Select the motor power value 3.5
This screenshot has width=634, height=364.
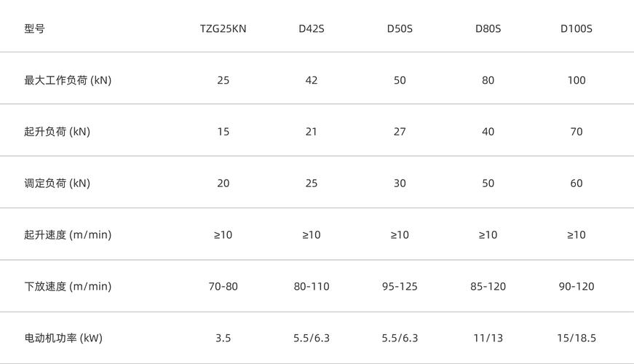coord(223,339)
